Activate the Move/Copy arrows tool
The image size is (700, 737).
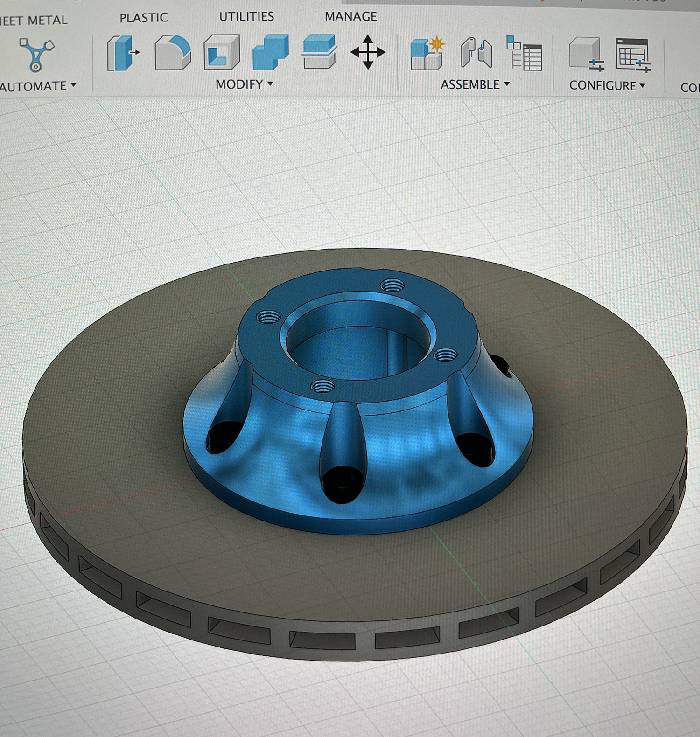pos(368,52)
